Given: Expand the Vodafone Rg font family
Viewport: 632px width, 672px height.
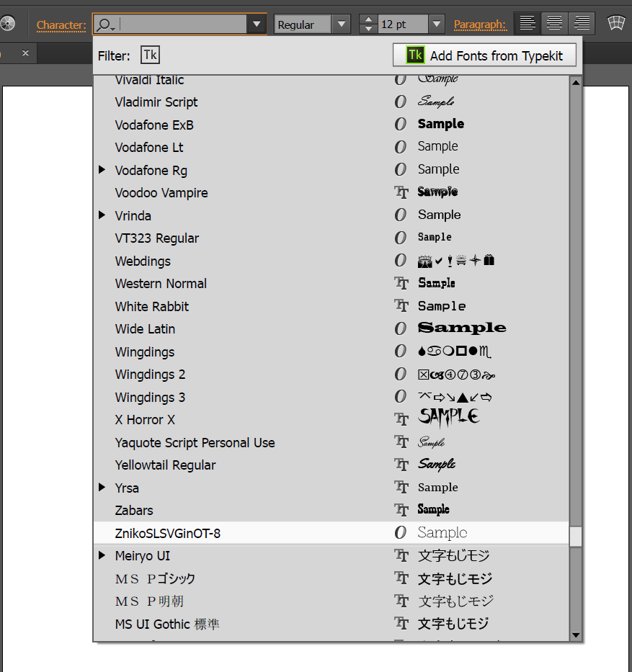Looking at the screenshot, I should pyautogui.click(x=102, y=169).
